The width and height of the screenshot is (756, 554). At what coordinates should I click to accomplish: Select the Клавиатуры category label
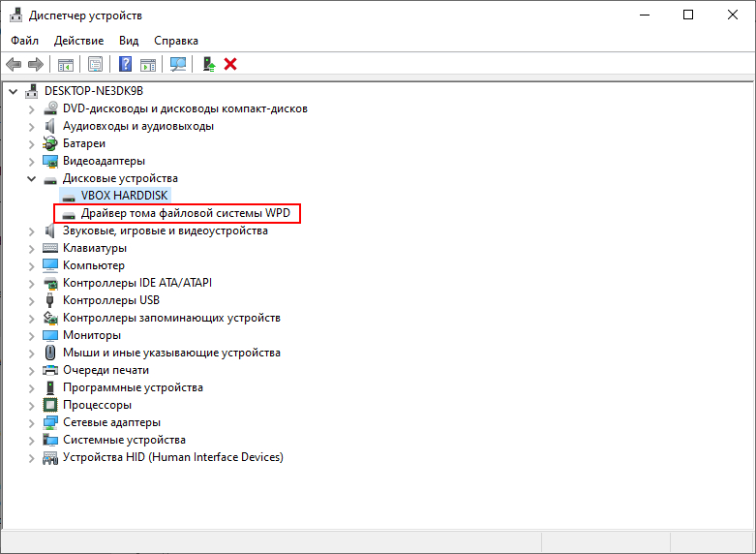click(95, 248)
